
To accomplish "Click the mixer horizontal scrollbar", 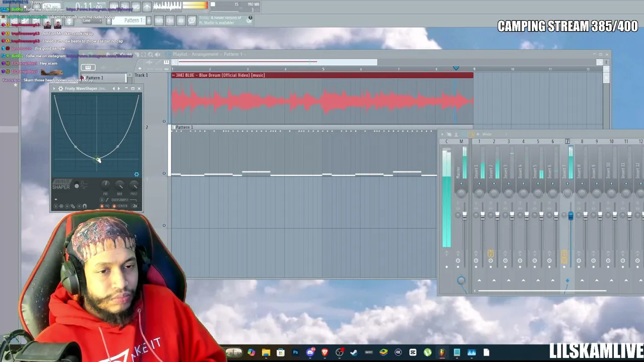I will point(542,291).
